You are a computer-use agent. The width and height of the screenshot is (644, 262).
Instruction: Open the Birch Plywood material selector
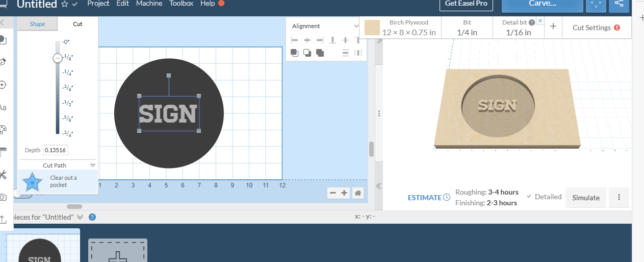click(400, 28)
